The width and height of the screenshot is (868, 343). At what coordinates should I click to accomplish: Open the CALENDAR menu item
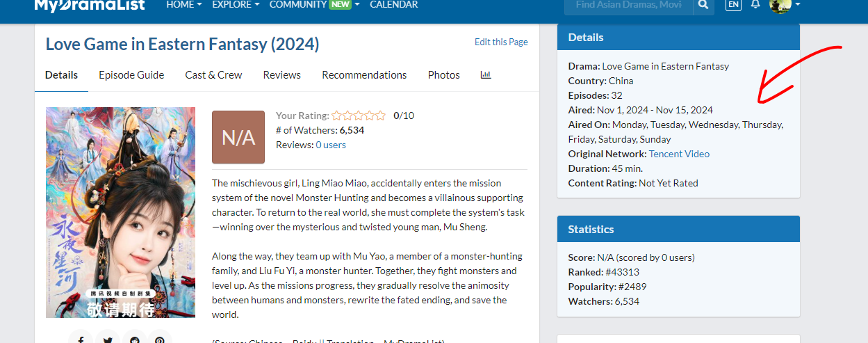point(394,5)
